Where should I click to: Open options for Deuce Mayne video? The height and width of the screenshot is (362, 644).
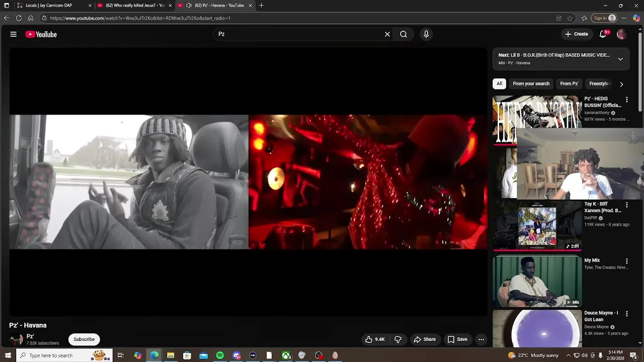point(626,314)
